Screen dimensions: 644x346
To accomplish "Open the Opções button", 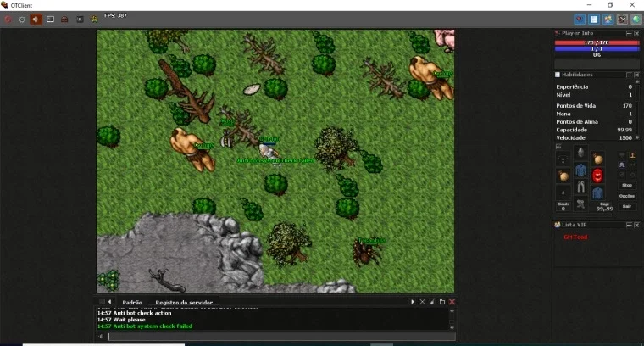I will 627,196.
